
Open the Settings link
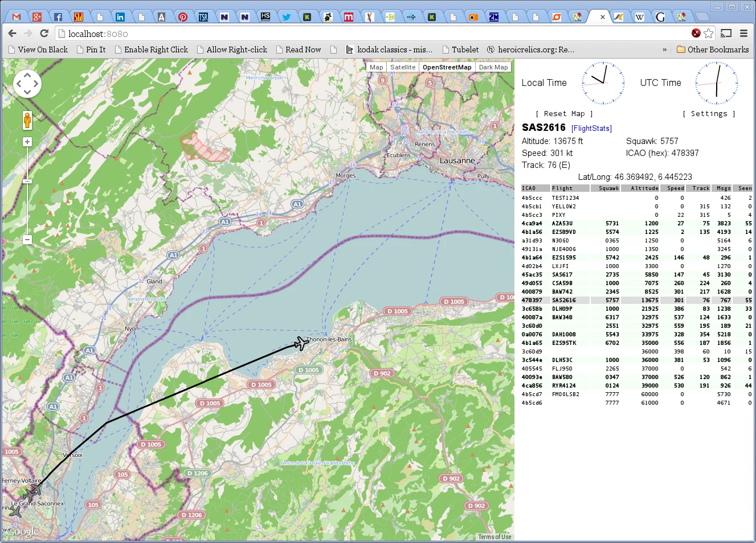709,114
